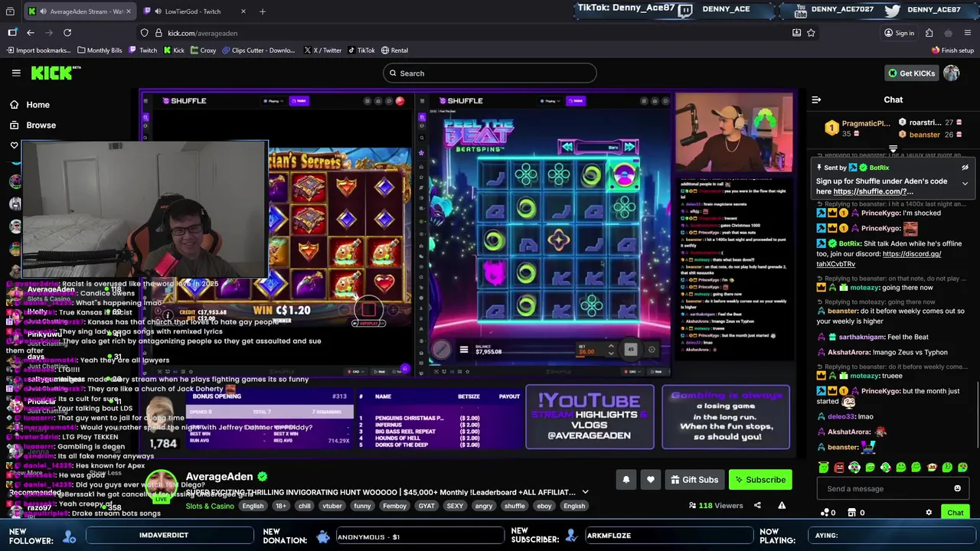Click the notification bell button
The image size is (980, 551).
(626, 480)
